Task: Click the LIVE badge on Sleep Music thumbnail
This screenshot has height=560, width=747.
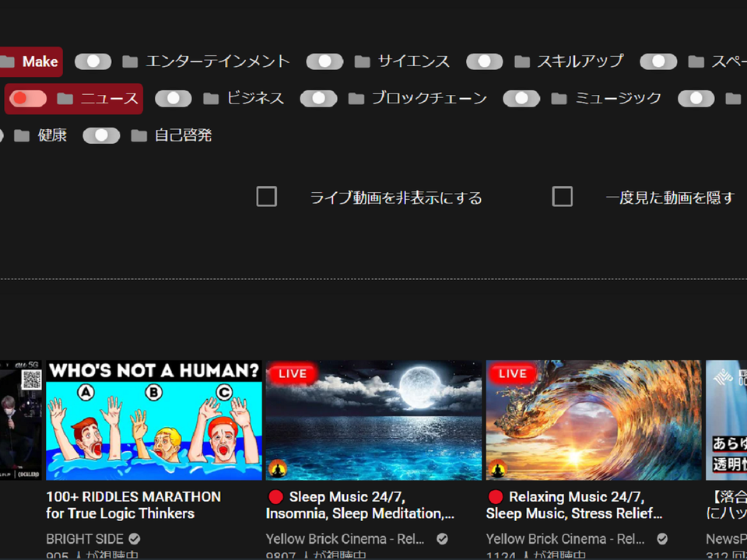Action: (x=293, y=374)
